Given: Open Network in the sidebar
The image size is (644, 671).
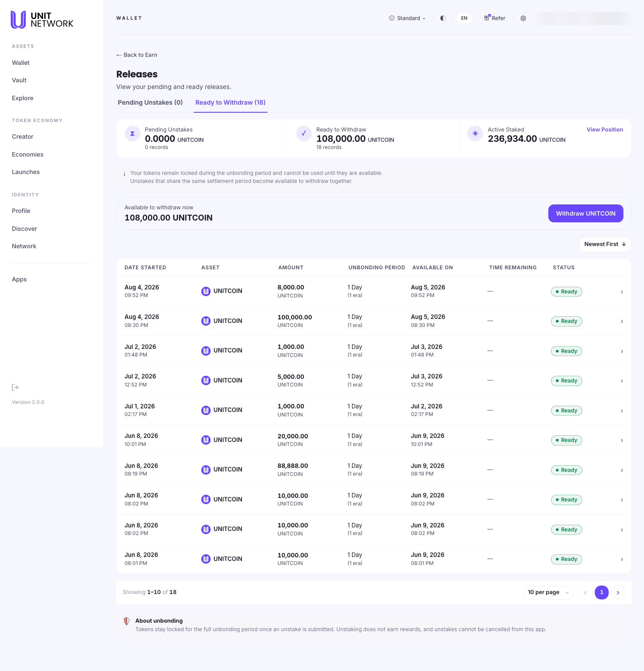Looking at the screenshot, I should tap(24, 246).
